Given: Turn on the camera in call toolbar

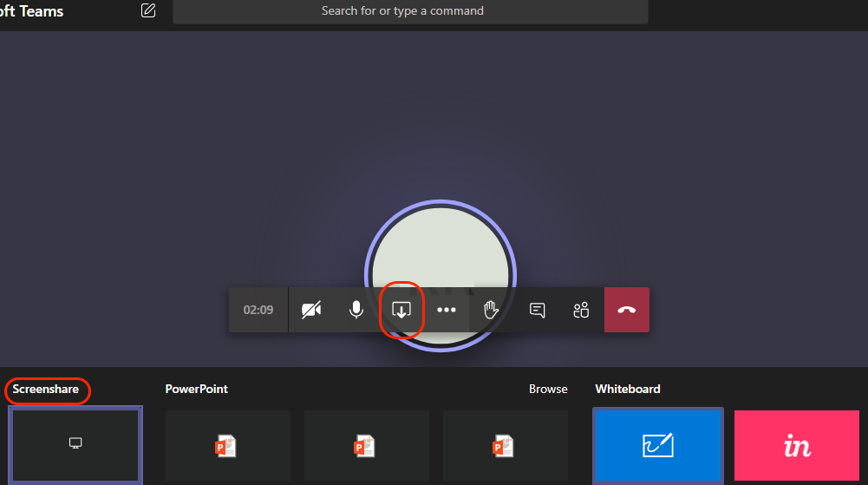Looking at the screenshot, I should pos(311,310).
